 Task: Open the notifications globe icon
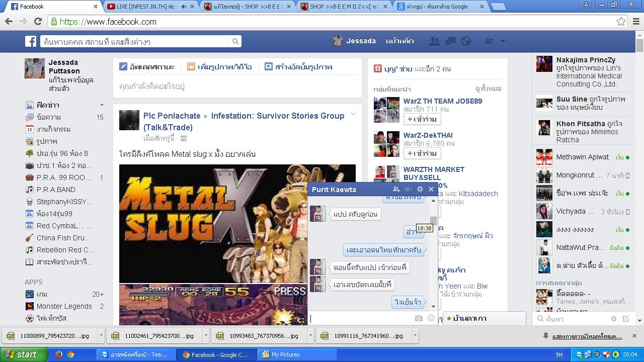coord(466,41)
